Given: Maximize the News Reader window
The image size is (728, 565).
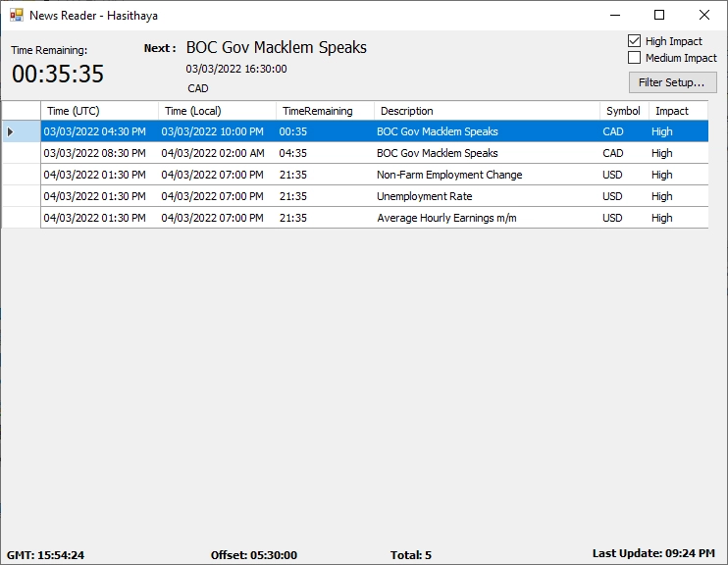Looking at the screenshot, I should click(x=659, y=15).
